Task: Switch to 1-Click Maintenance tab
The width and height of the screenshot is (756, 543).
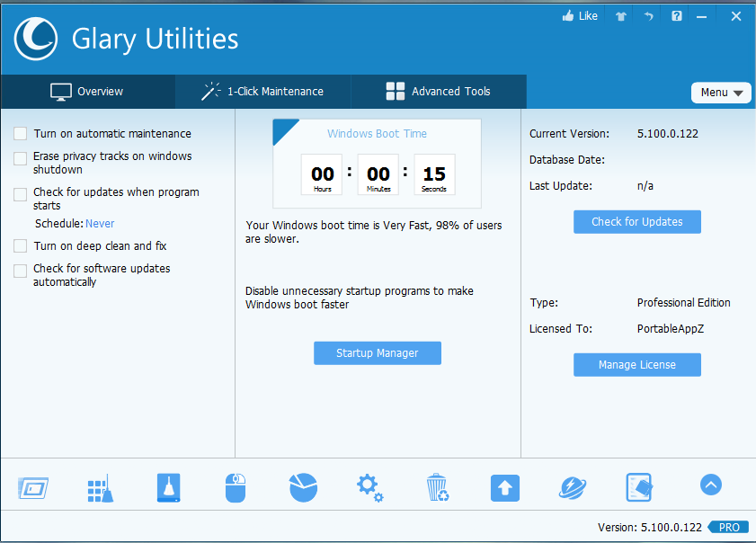Action: tap(263, 92)
